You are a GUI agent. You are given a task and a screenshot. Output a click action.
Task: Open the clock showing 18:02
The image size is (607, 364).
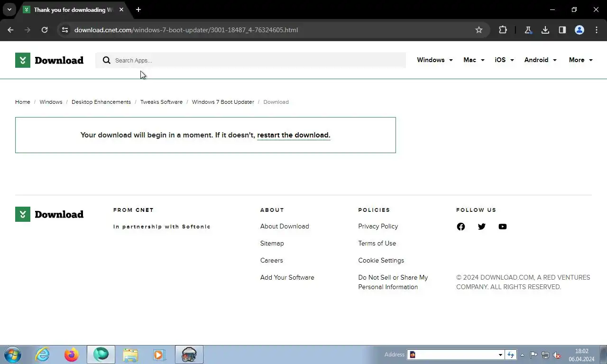(x=581, y=355)
